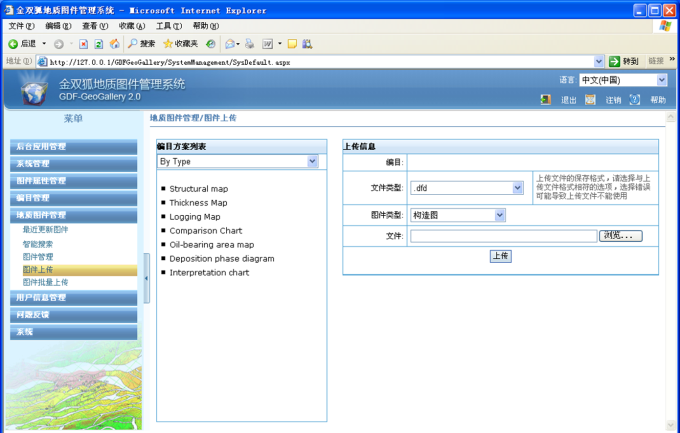Click the 浏览 (Browse) button
The height and width of the screenshot is (433, 680).
coord(621,236)
